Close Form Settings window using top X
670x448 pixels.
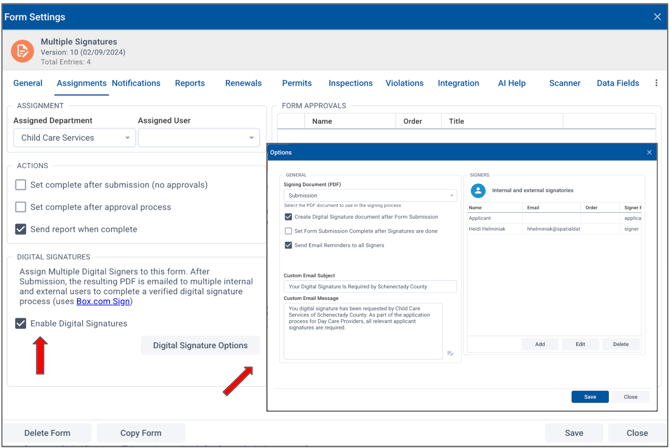(657, 17)
